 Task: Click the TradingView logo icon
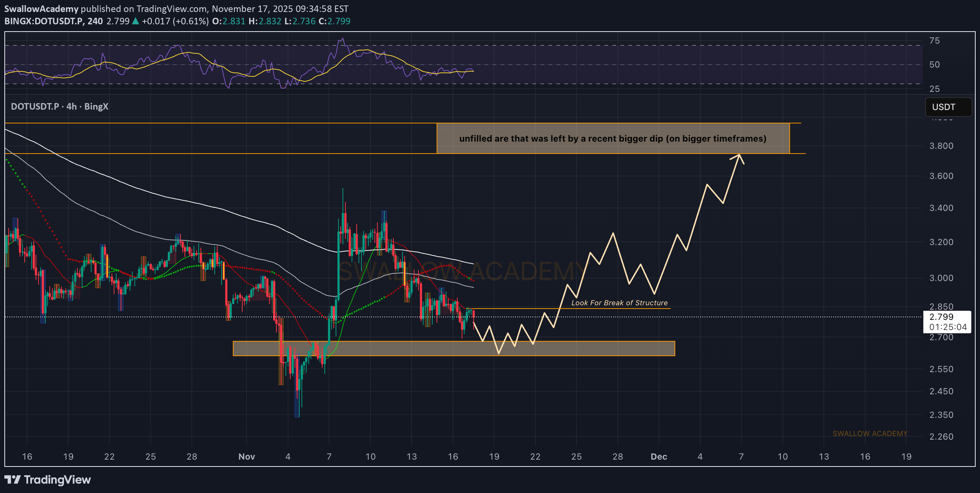(x=12, y=480)
